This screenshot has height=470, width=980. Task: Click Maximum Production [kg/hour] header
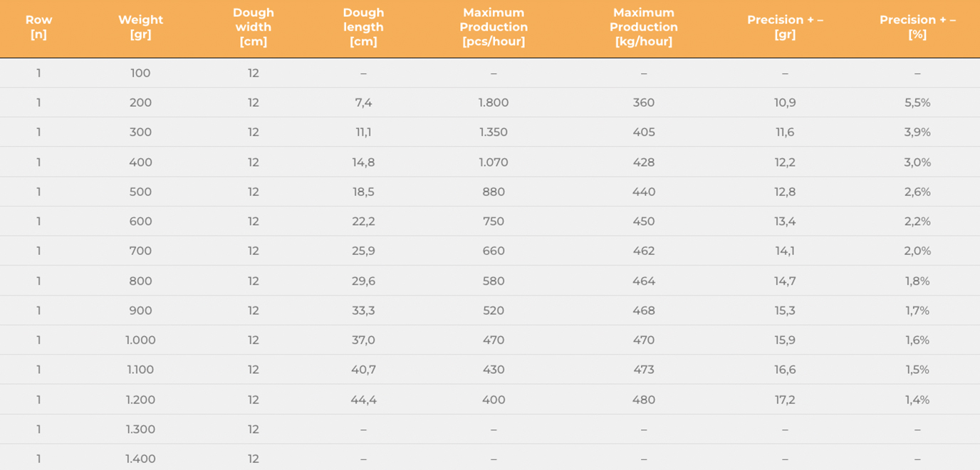[x=643, y=27]
